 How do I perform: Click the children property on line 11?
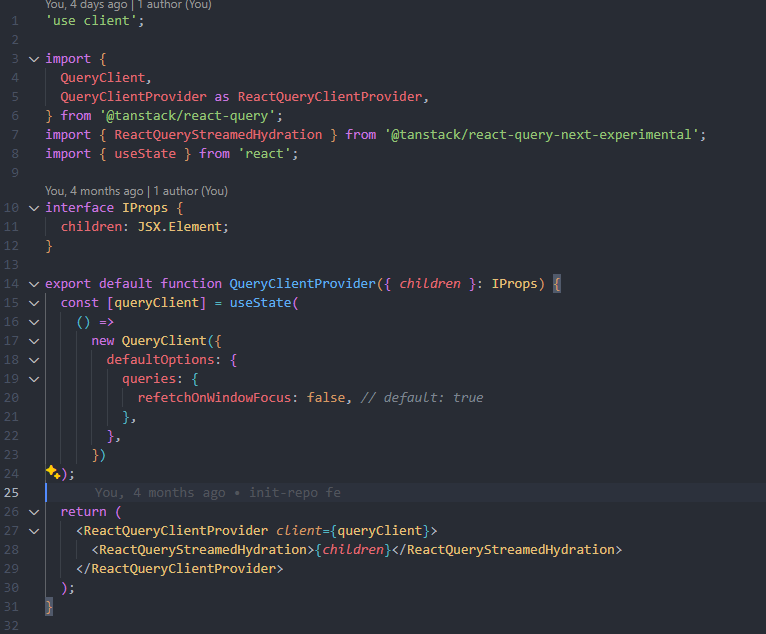point(91,227)
